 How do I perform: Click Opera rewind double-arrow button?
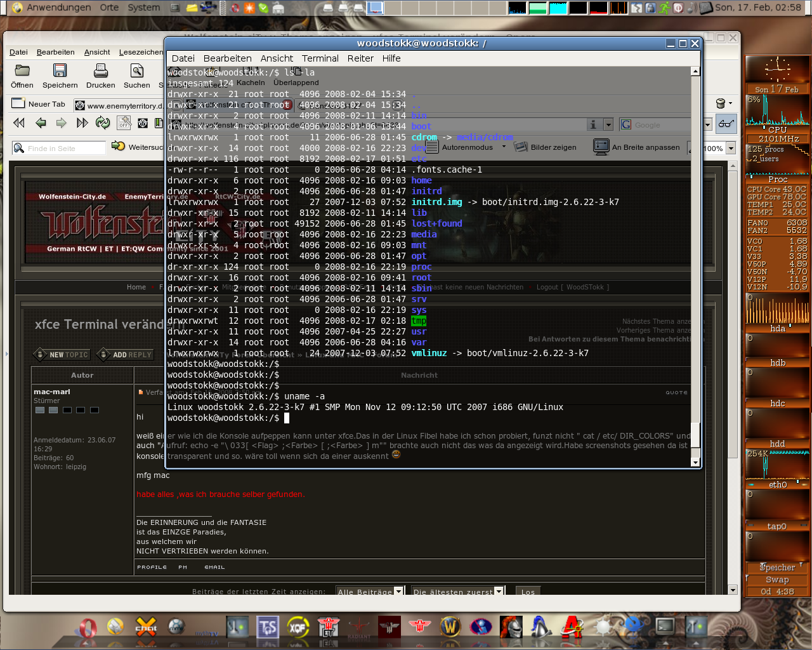pyautogui.click(x=19, y=123)
